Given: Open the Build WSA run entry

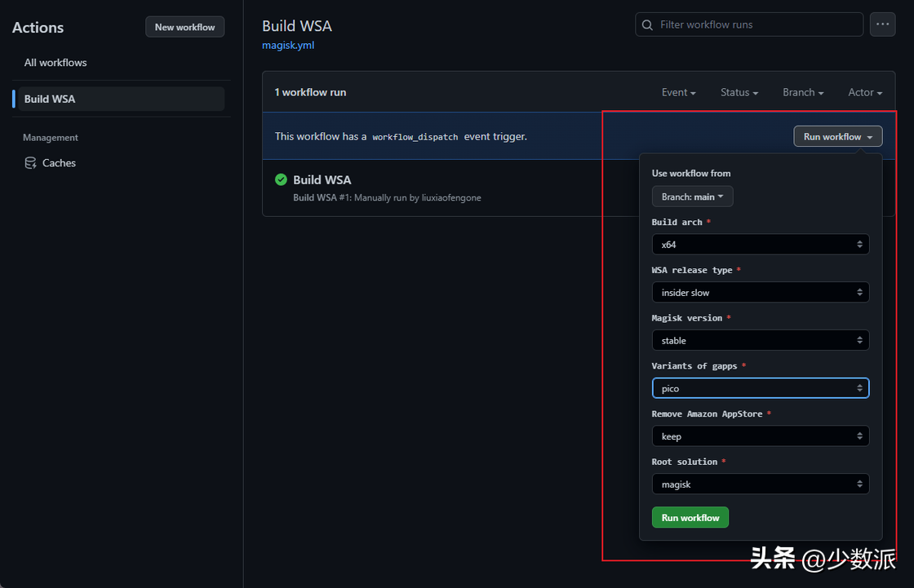Looking at the screenshot, I should click(x=322, y=179).
